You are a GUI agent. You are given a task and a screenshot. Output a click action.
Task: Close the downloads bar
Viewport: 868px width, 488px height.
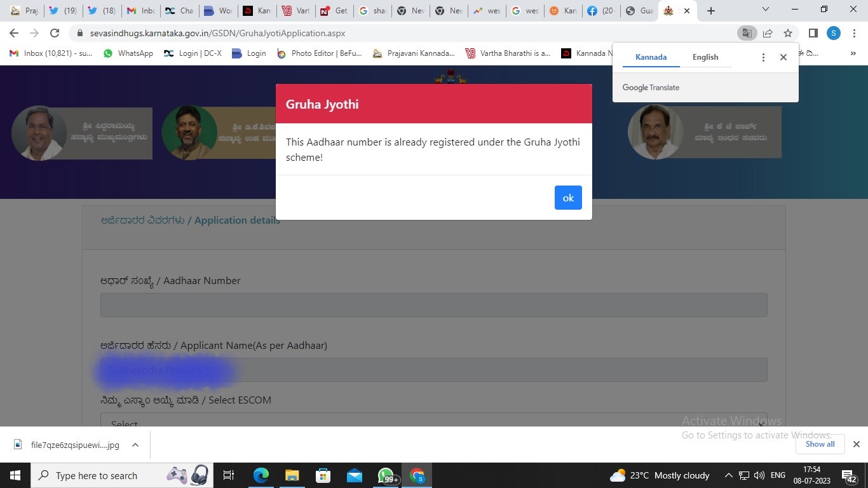point(856,444)
